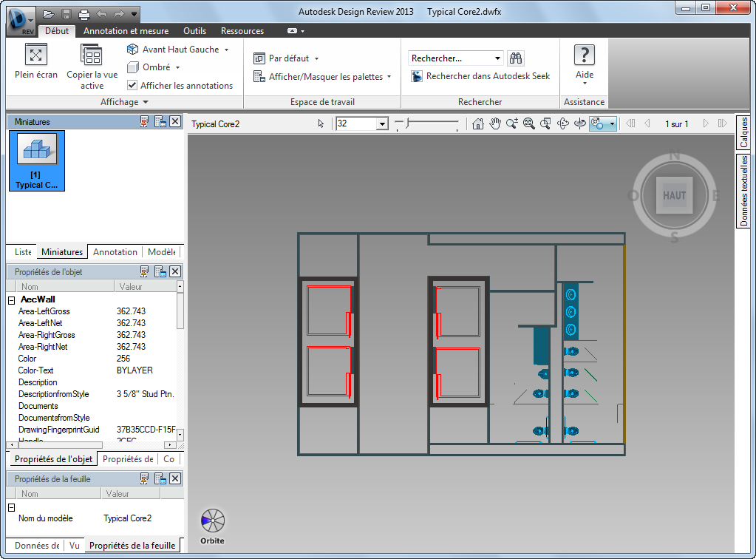Screen dimensions: 756x559
Task: Click the Zoom extents icon
Action: [529, 124]
